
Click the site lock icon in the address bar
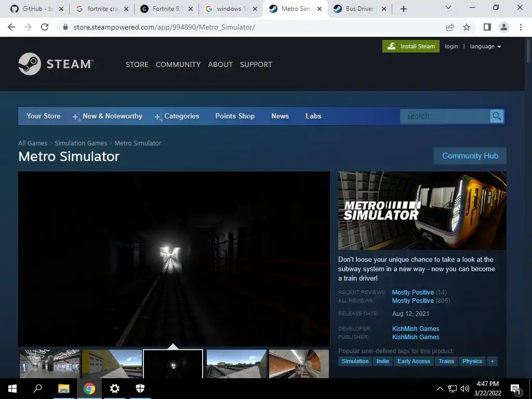point(65,27)
